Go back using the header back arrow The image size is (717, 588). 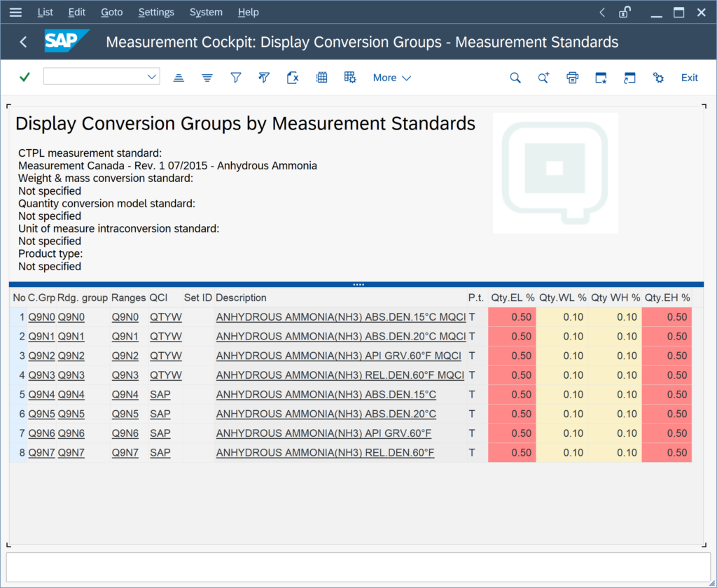23,42
